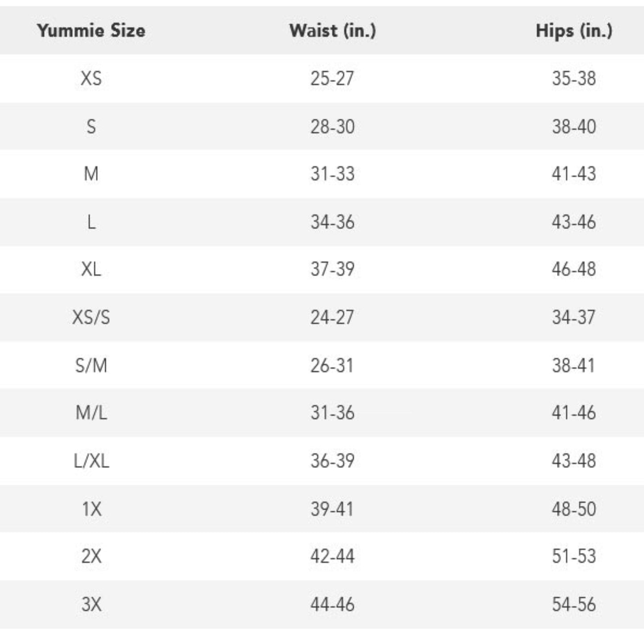Click the "Waist (in.)" column header
The image size is (644, 644).
(332, 30)
